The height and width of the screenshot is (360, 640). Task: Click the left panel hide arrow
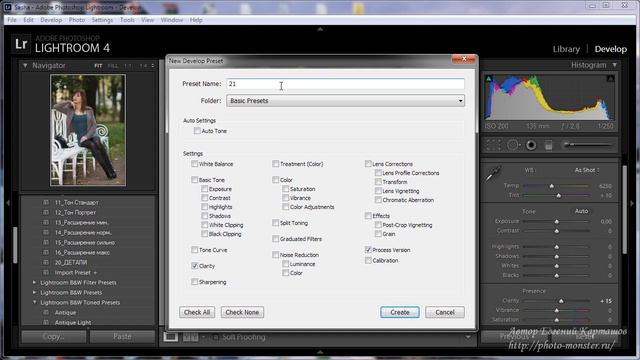coord(8,203)
